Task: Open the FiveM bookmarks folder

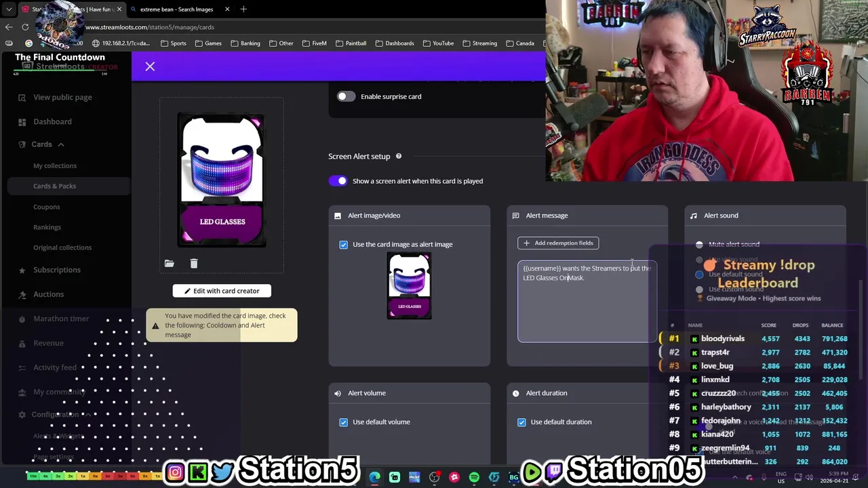Action: tap(314, 43)
